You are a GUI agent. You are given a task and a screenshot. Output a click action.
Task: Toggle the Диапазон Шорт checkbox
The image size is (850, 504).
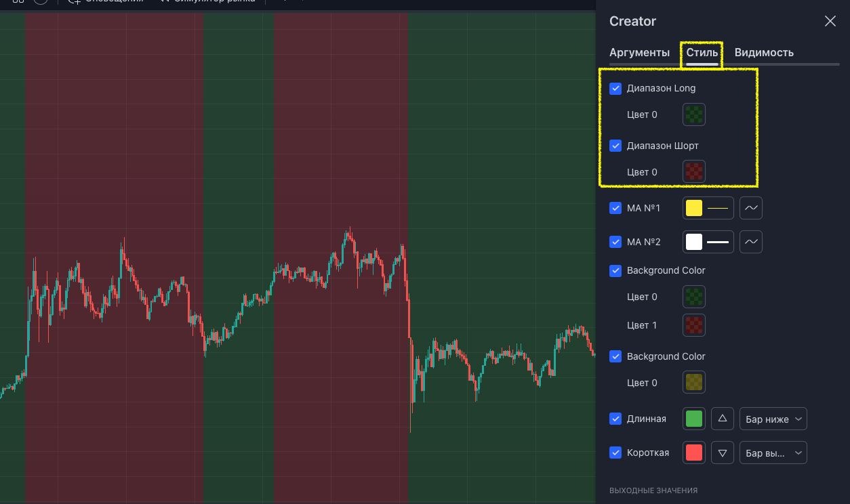click(x=615, y=146)
